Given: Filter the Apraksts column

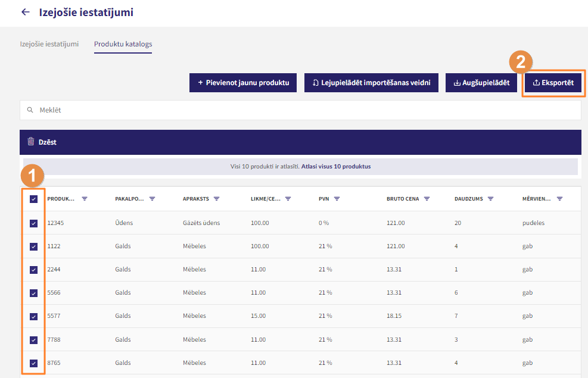Looking at the screenshot, I should pos(217,199).
